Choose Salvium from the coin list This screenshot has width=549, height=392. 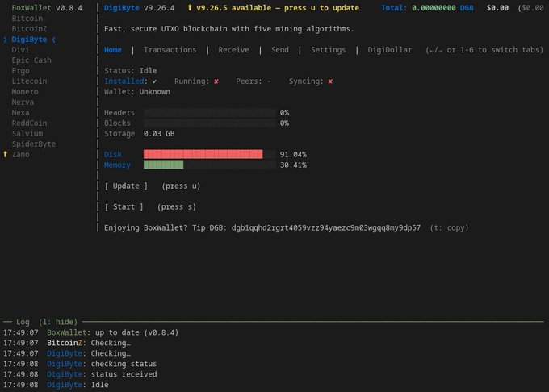pyautogui.click(x=27, y=134)
